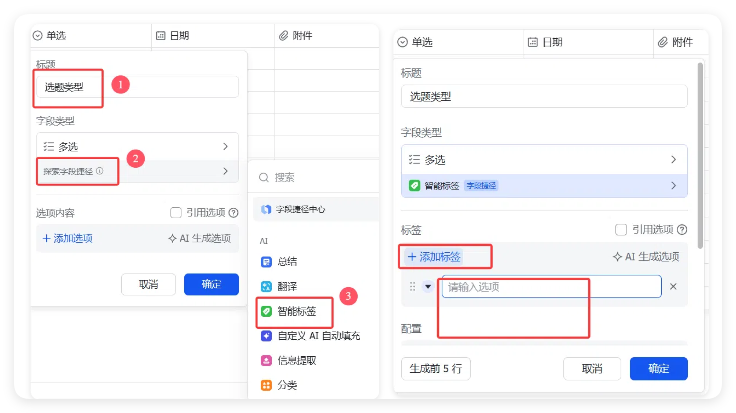Click the 搜索 field in shortcut list
The width and height of the screenshot is (736, 413).
point(315,177)
